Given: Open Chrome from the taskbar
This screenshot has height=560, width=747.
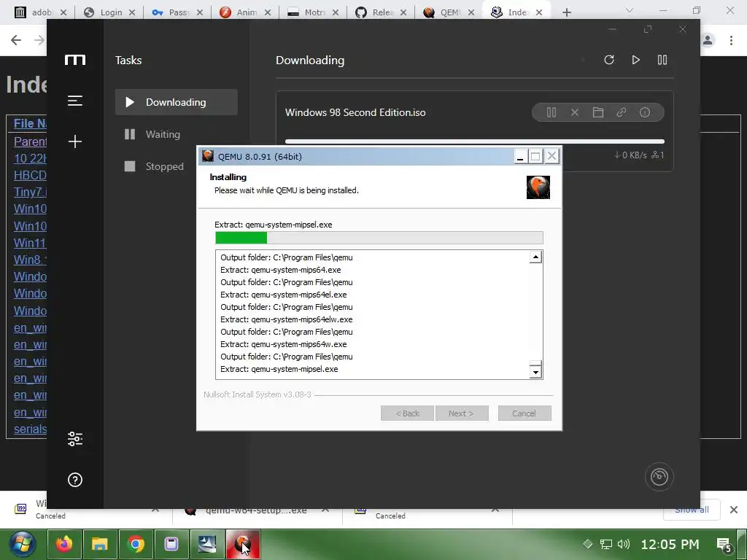Looking at the screenshot, I should coord(136,544).
